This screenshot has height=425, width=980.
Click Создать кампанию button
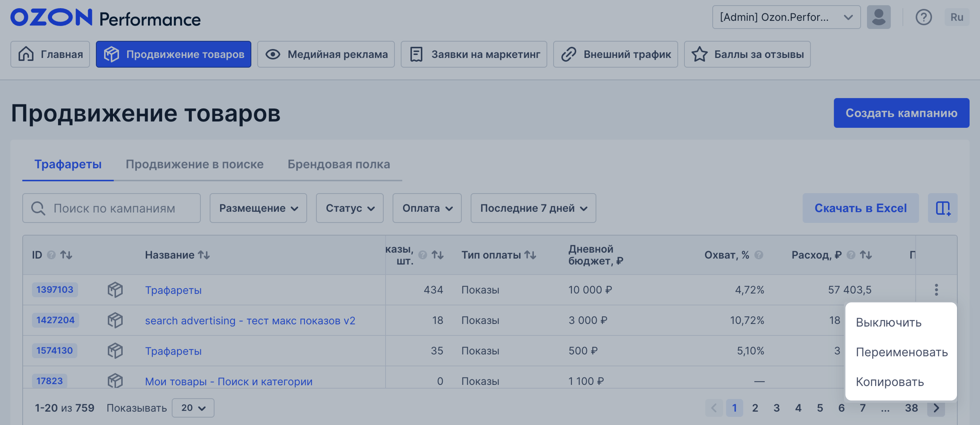click(x=901, y=113)
